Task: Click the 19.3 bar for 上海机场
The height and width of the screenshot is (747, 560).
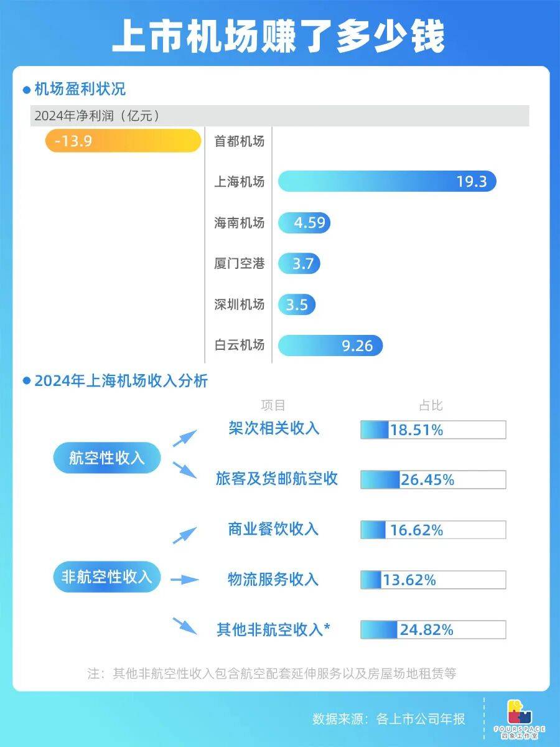Action: 386,181
